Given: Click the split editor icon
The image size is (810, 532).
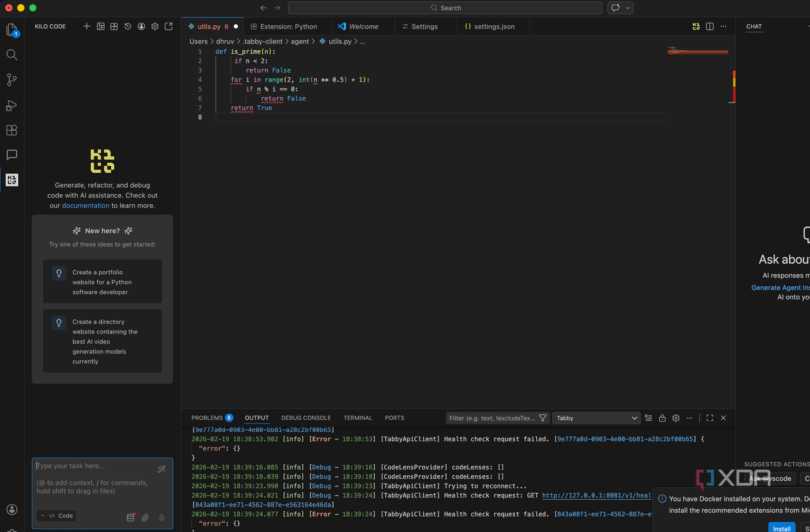Looking at the screenshot, I should (x=710, y=26).
